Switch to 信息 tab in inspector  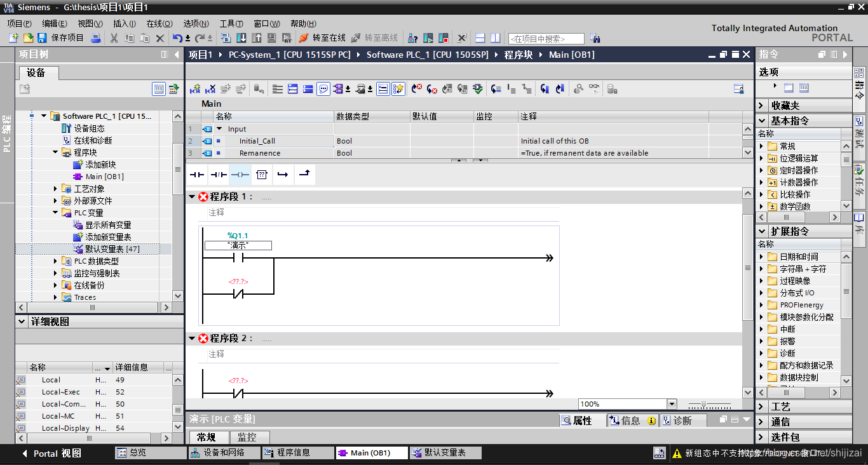click(632, 421)
